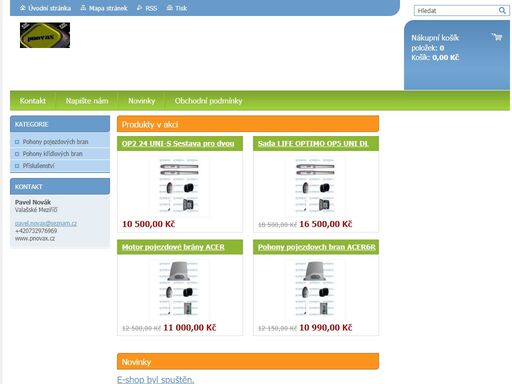512x384 pixels.
Task: Select category Pohony pojezdových bran
Action: pos(55,142)
